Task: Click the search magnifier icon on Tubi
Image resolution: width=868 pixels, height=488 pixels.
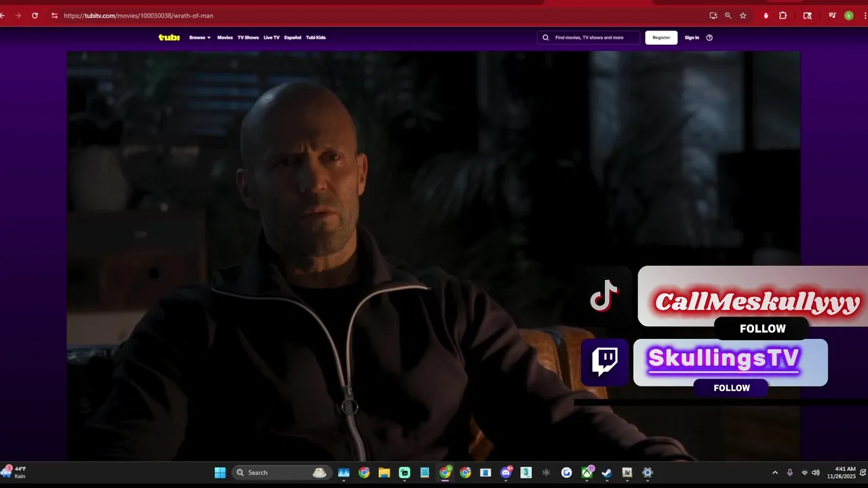Action: point(545,38)
